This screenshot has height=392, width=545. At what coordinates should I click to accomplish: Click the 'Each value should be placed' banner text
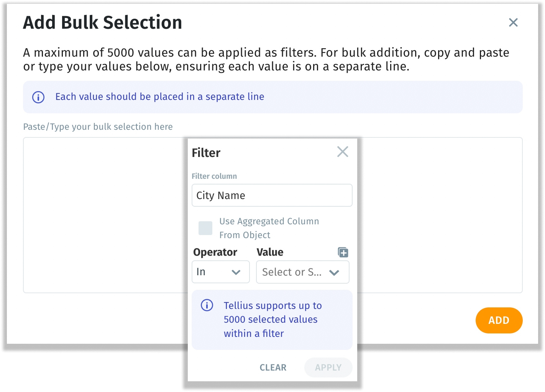click(x=160, y=97)
